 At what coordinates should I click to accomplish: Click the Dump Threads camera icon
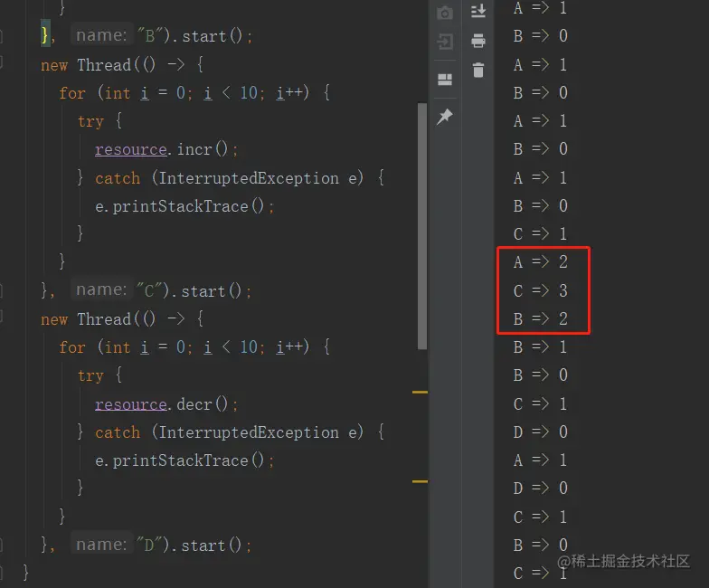(x=445, y=13)
